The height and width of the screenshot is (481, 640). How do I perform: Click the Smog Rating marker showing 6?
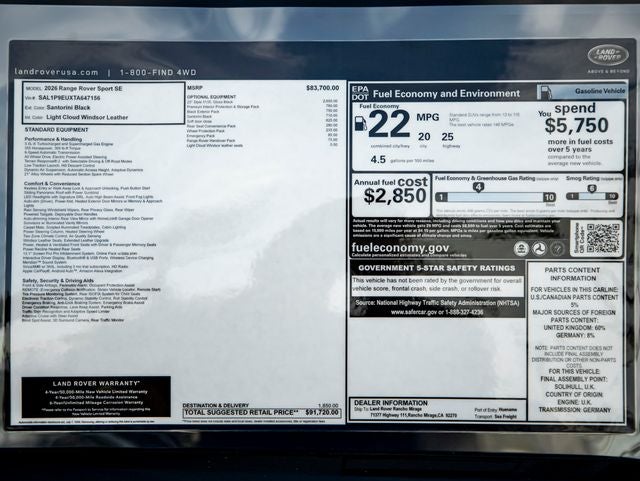pos(592,188)
